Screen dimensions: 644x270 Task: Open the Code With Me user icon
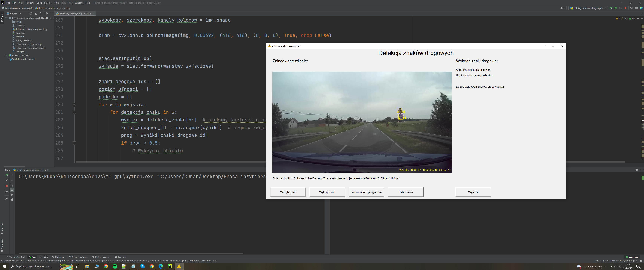tap(562, 8)
